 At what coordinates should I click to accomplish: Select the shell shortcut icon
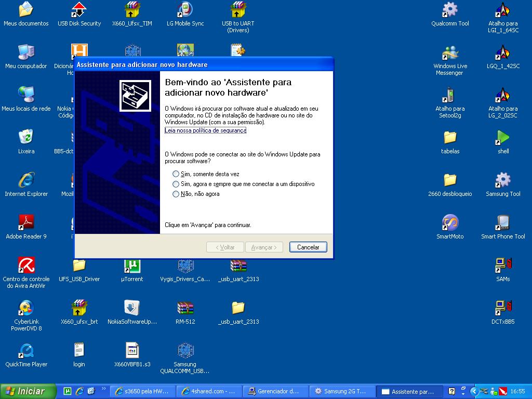click(503, 142)
